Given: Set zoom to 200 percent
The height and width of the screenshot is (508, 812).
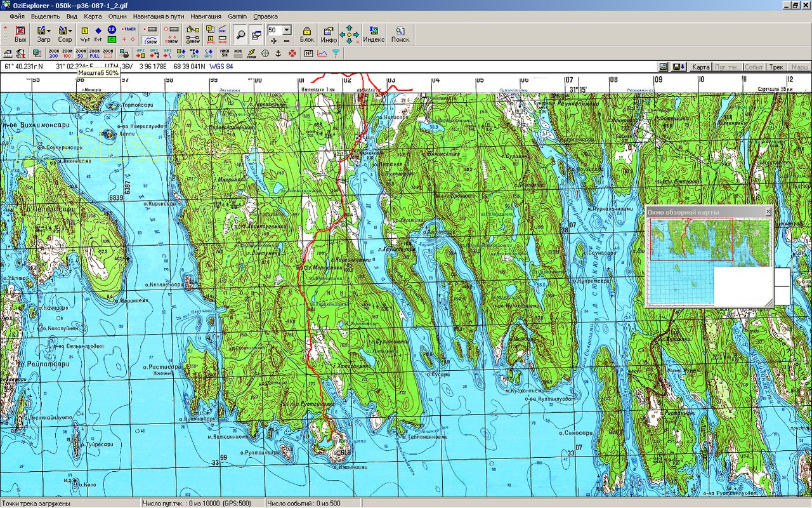Looking at the screenshot, I should click(53, 53).
